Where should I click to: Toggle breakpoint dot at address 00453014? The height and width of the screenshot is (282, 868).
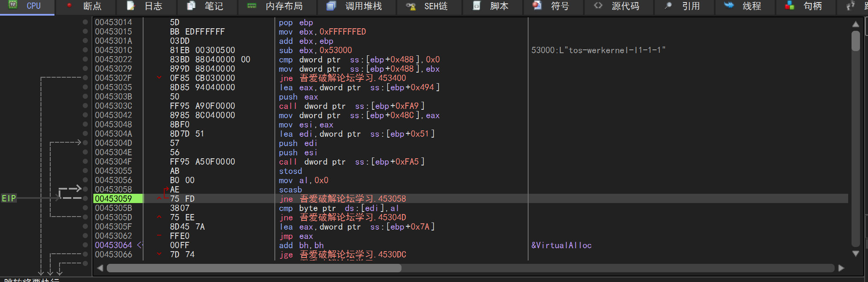coord(85,22)
